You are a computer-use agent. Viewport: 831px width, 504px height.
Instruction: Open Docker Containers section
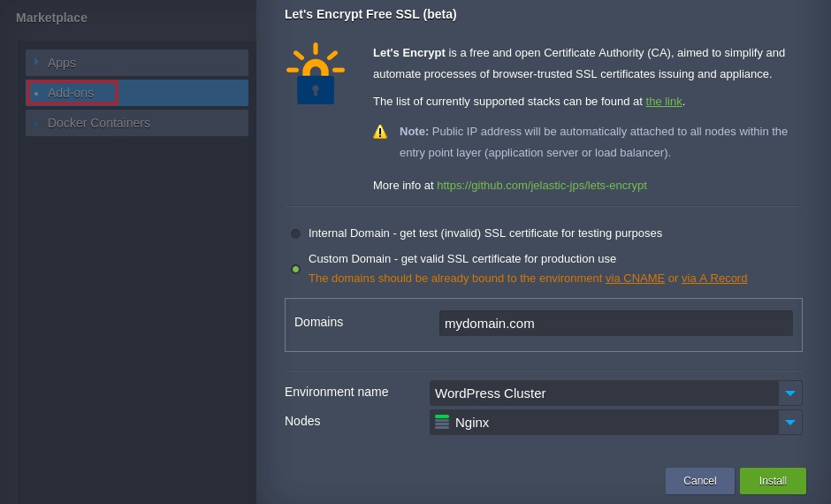coord(137,123)
